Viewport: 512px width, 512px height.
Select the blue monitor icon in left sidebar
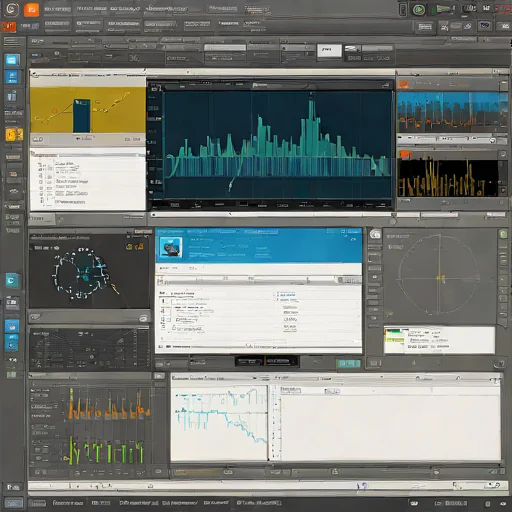(x=12, y=60)
